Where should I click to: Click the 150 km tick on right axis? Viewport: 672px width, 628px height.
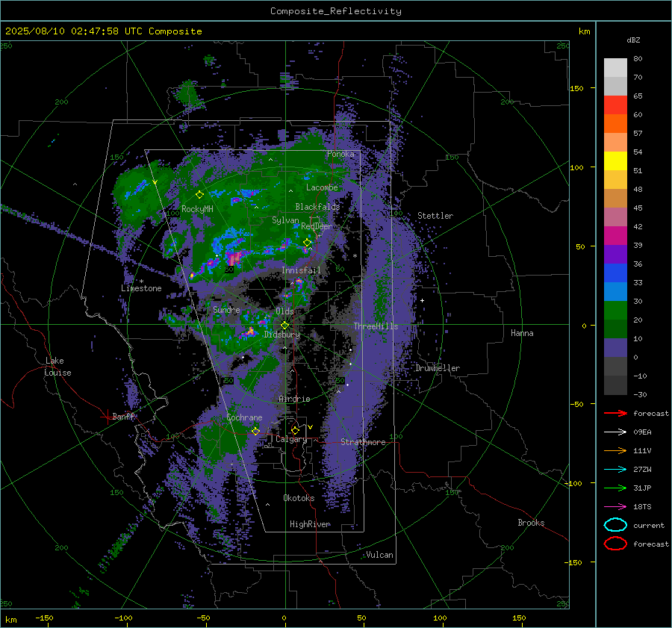point(577,88)
